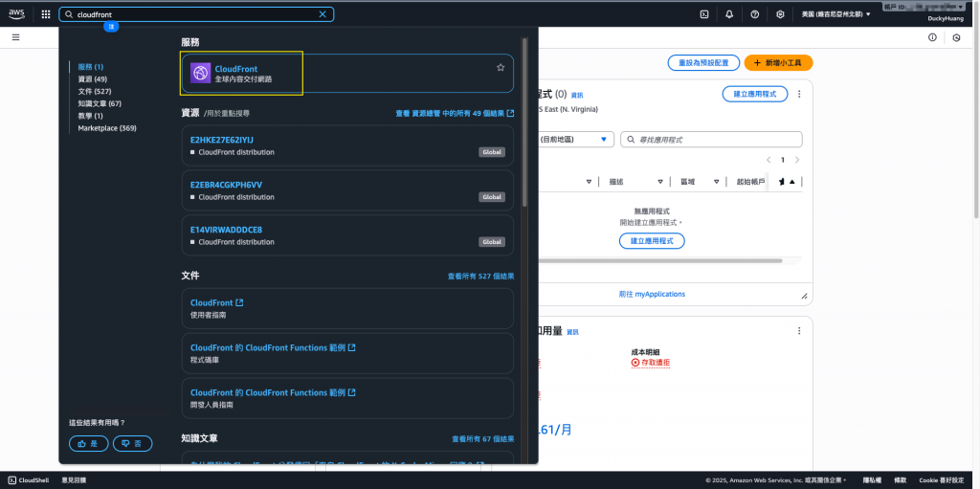The image size is (980, 489).
Task: Click the thumbs up 是 feedback button
Action: [89, 443]
